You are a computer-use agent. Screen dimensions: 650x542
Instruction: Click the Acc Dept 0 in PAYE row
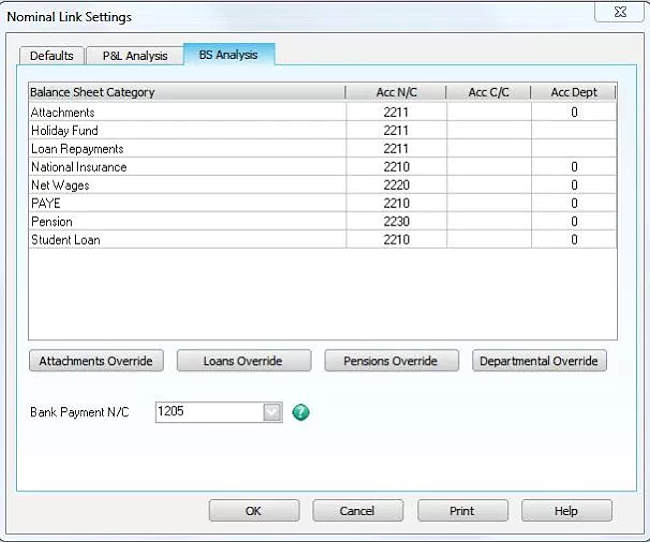click(x=574, y=203)
